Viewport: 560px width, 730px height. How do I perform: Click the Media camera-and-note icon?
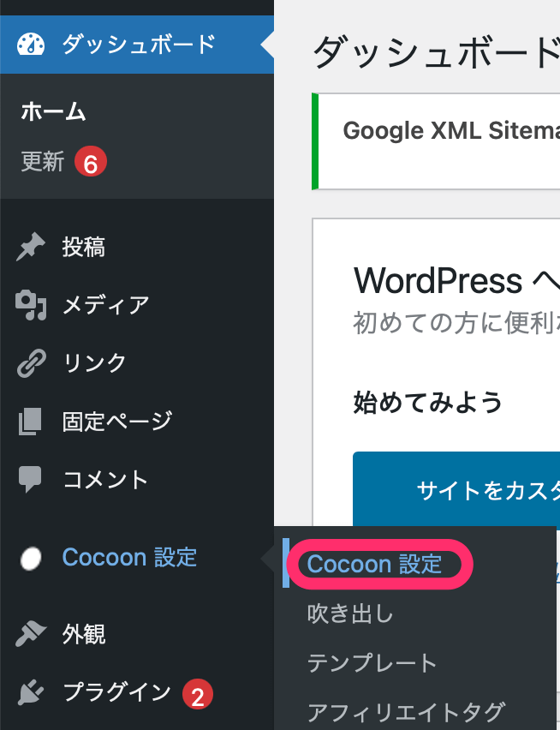point(31,305)
